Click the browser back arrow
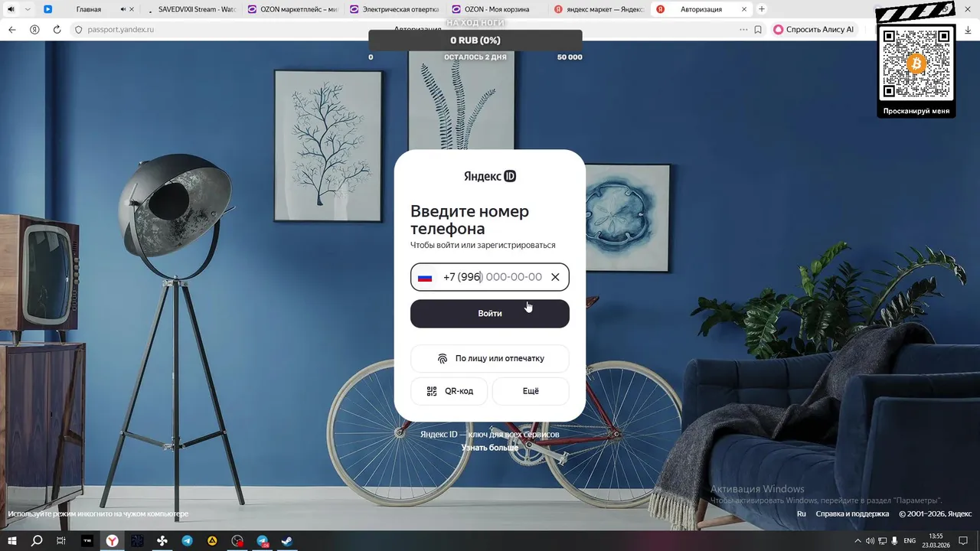This screenshot has width=980, height=551. (11, 29)
